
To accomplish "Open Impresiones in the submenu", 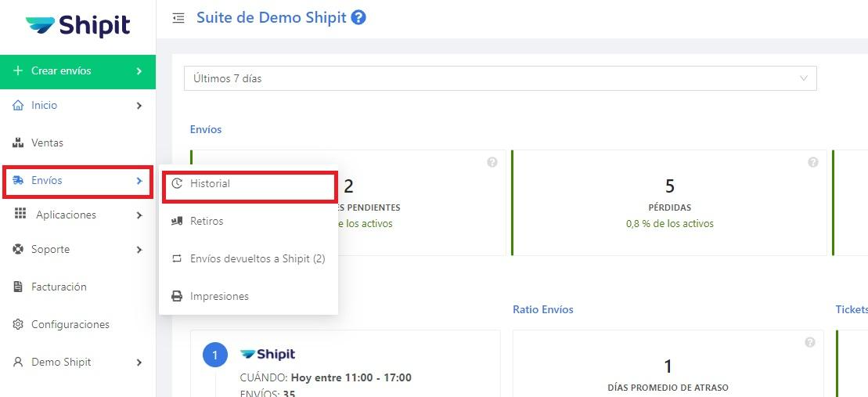I will click(x=219, y=296).
